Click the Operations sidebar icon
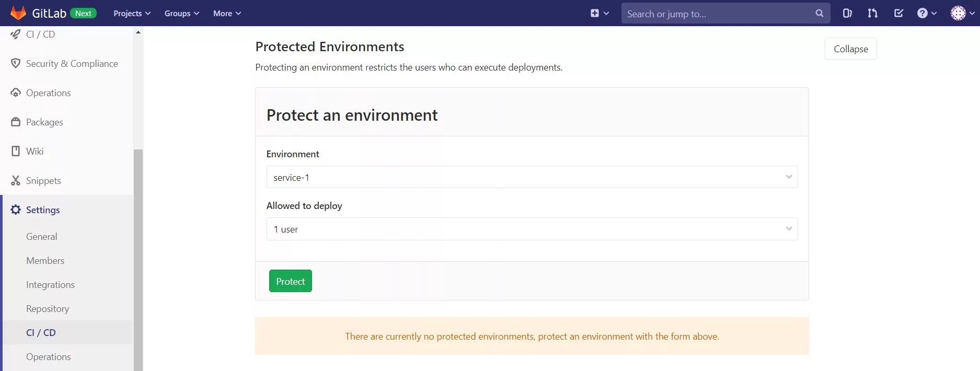The width and height of the screenshot is (980, 371). 16,93
